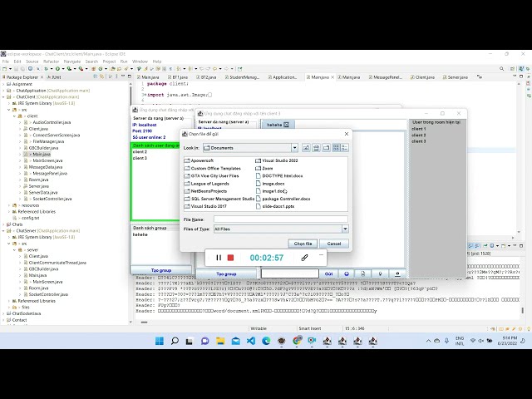Open Microsoft Edge from taskbar
This screenshot has height=399, width=532.
coord(266,341)
